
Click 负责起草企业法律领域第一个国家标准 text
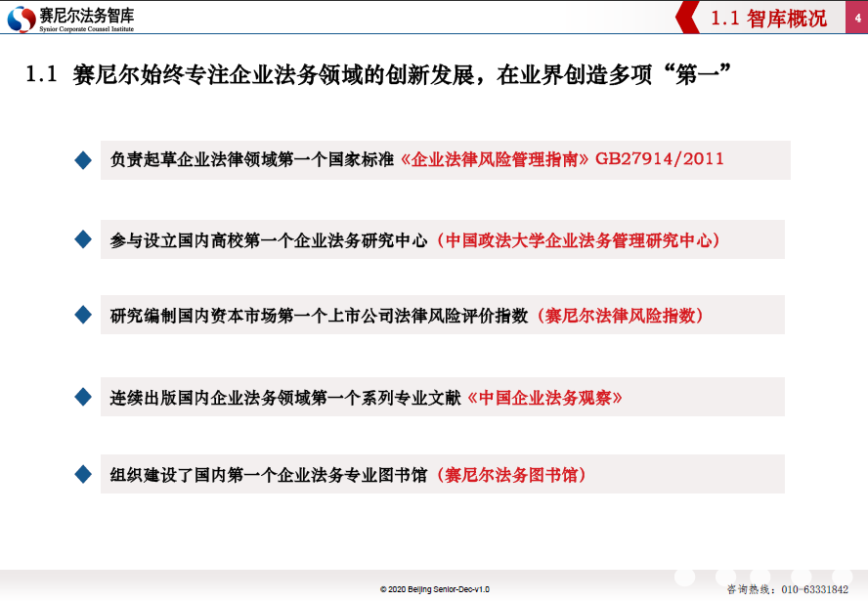click(x=252, y=159)
